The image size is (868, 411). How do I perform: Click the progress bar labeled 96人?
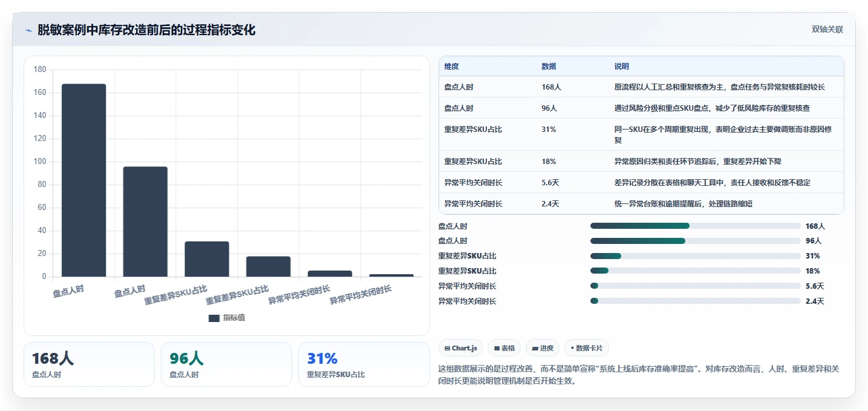pyautogui.click(x=696, y=241)
